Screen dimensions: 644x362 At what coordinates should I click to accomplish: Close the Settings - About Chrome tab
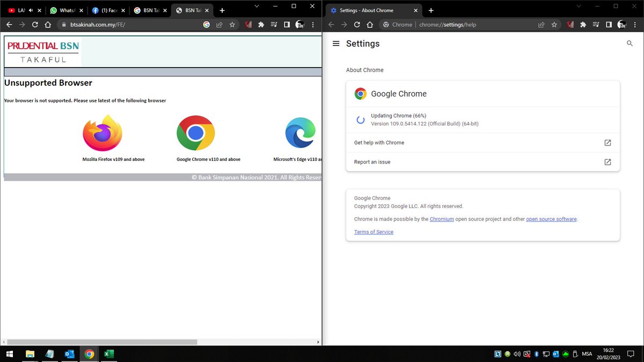pyautogui.click(x=415, y=10)
